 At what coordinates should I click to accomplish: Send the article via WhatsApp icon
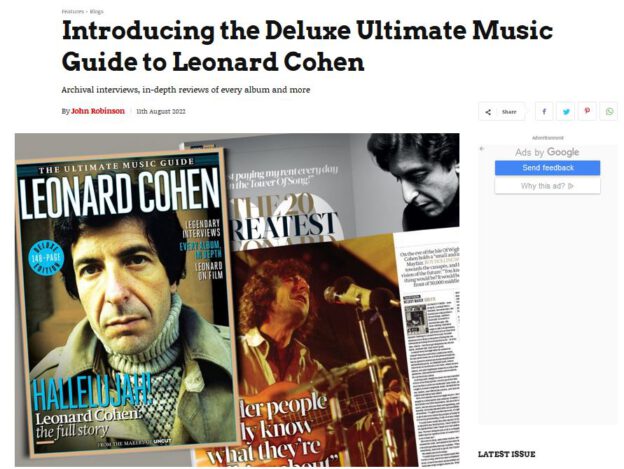coord(609,111)
